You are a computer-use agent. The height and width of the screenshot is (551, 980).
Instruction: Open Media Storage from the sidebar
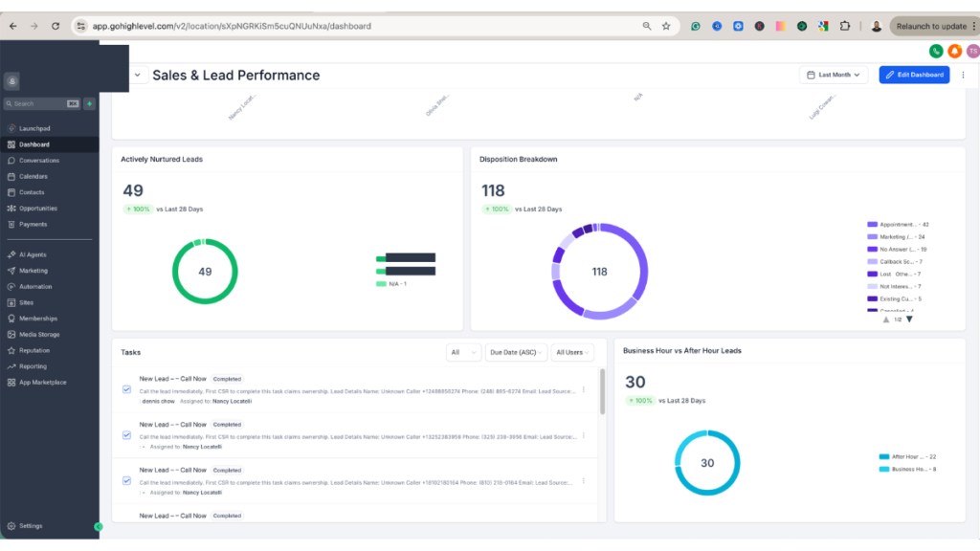(x=38, y=334)
